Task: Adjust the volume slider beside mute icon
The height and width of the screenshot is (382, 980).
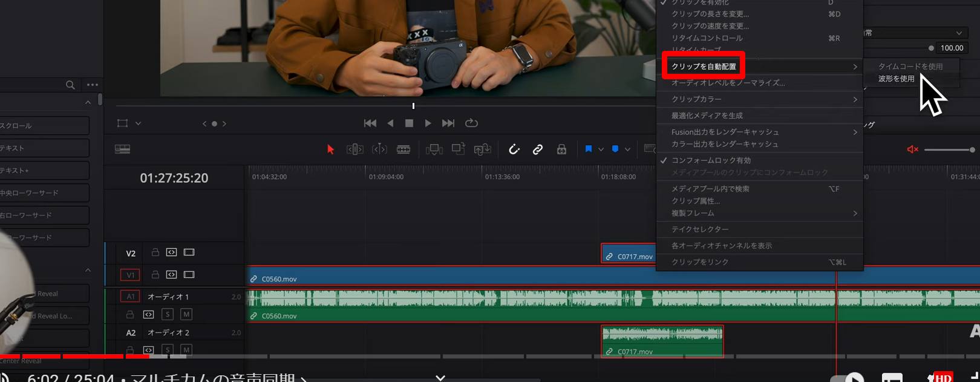Action: (948, 150)
